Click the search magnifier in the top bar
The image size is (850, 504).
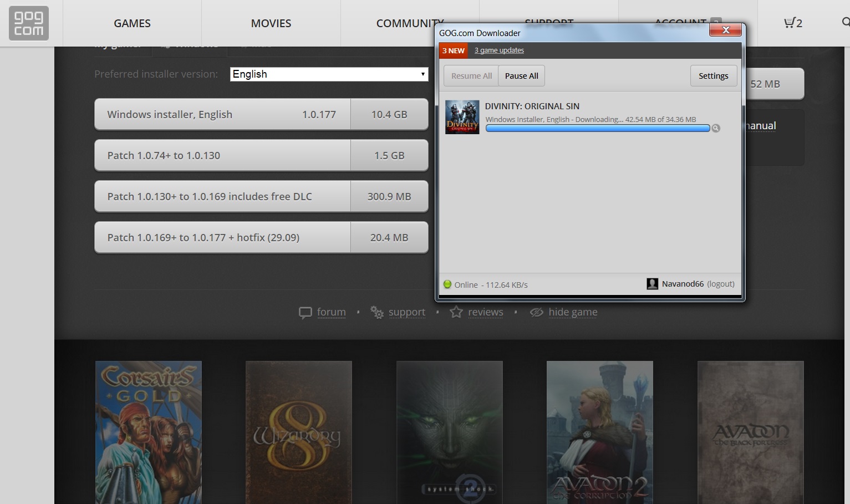pos(846,22)
